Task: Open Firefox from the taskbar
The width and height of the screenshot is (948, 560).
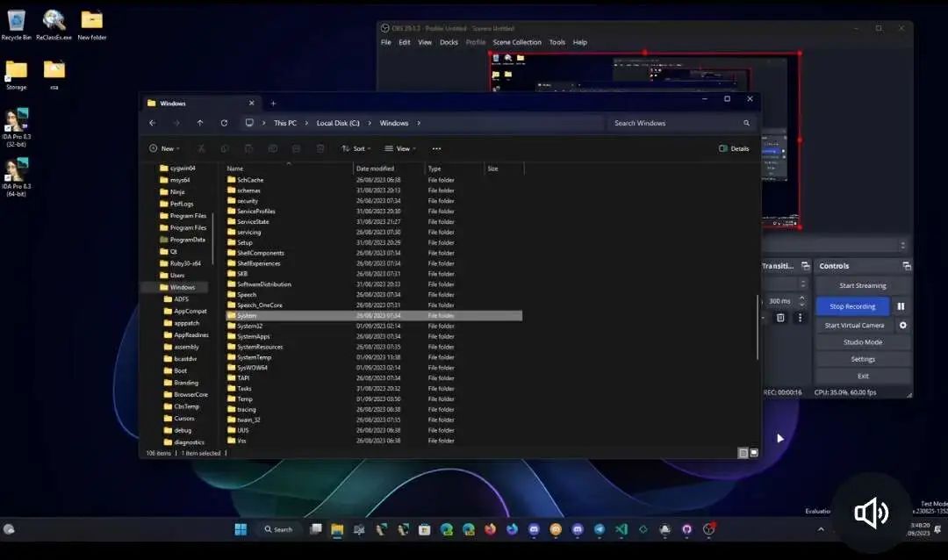Action: pos(491,530)
